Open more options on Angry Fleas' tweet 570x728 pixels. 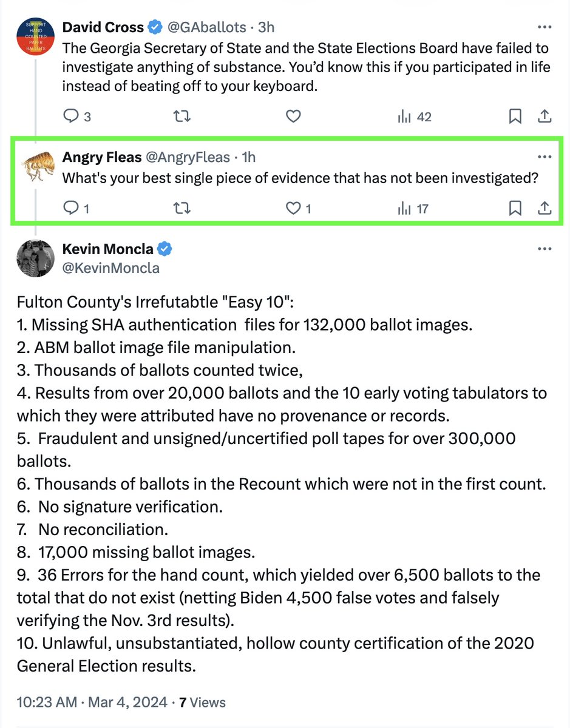click(544, 157)
